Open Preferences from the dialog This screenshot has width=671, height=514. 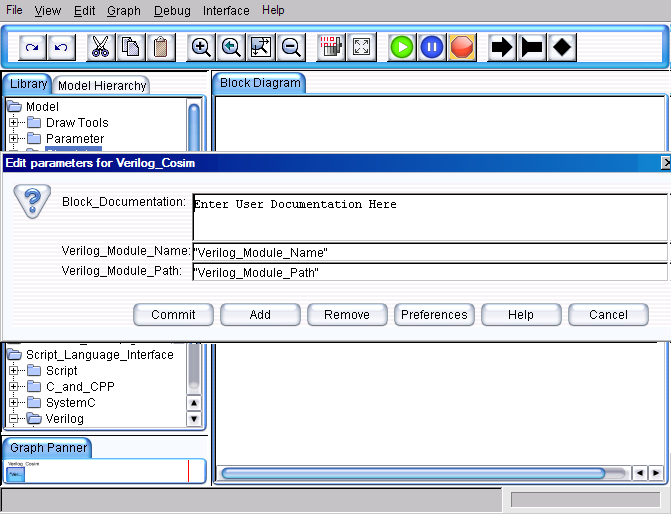click(x=434, y=315)
